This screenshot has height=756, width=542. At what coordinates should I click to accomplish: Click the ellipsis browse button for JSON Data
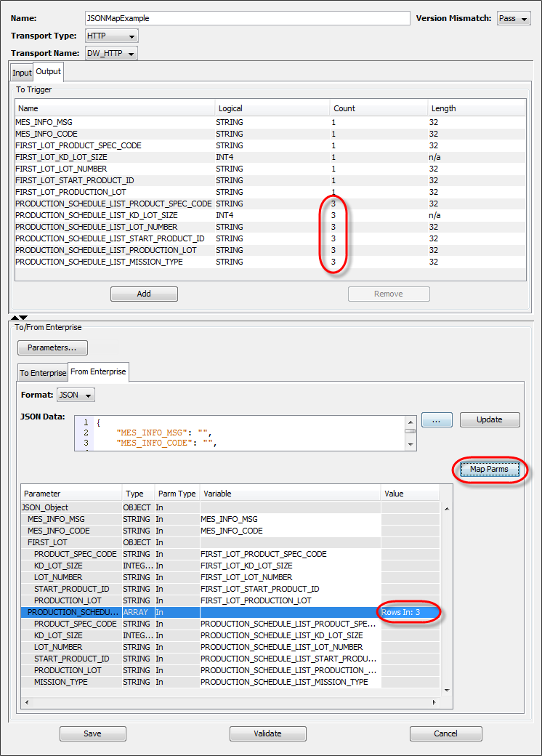click(437, 419)
